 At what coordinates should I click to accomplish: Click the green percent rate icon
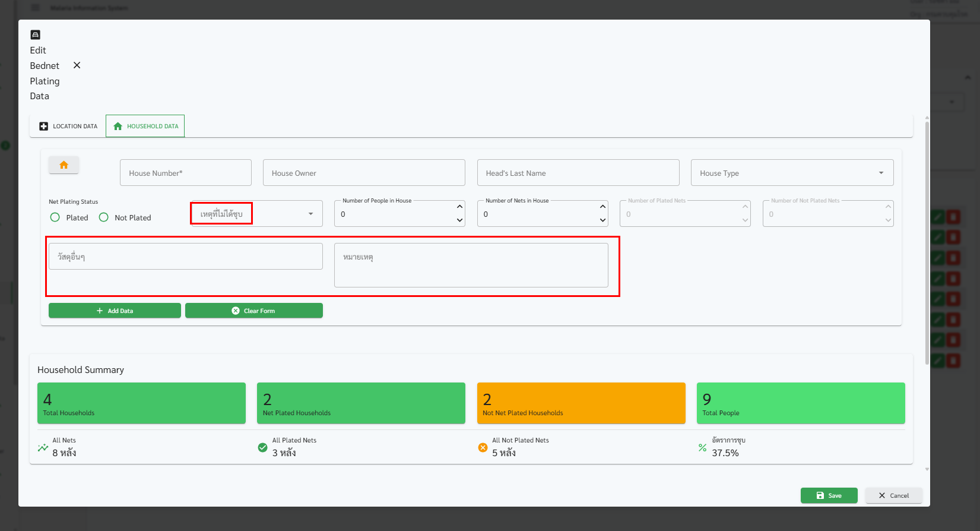click(702, 448)
